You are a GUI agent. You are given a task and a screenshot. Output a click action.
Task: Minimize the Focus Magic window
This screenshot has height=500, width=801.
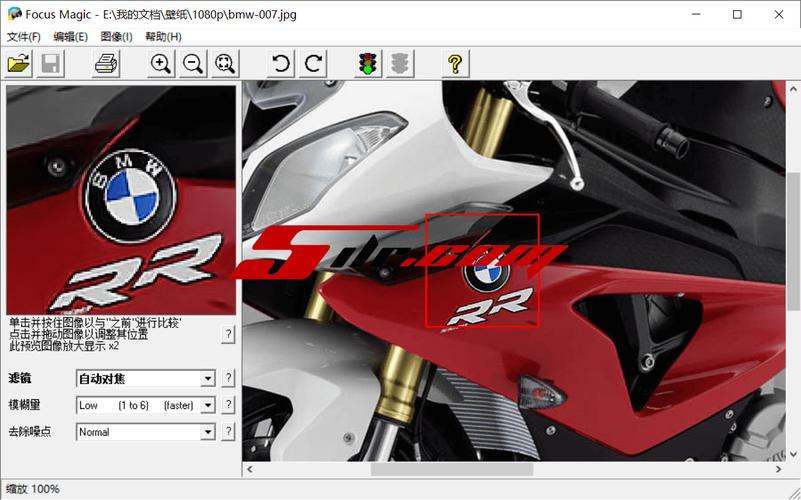pyautogui.click(x=696, y=14)
